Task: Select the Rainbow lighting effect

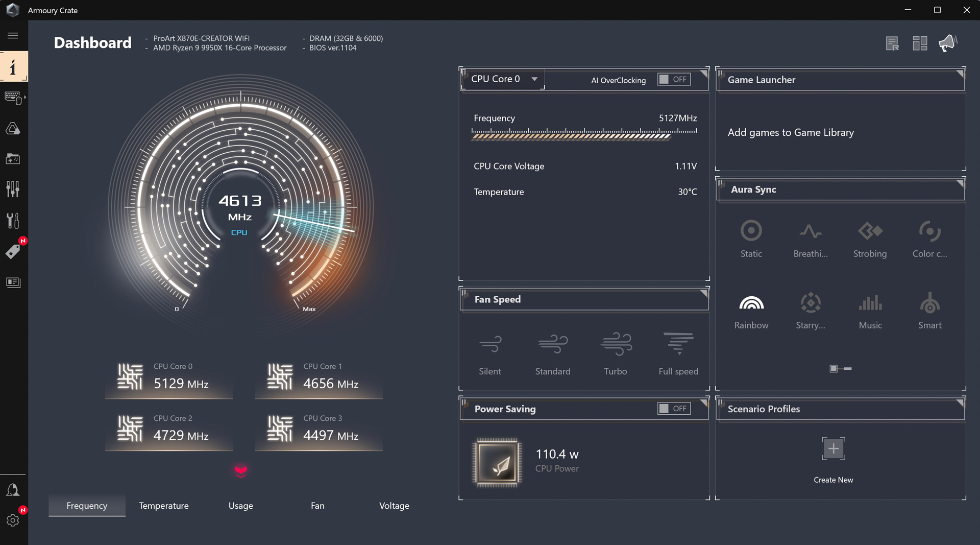Action: [751, 311]
